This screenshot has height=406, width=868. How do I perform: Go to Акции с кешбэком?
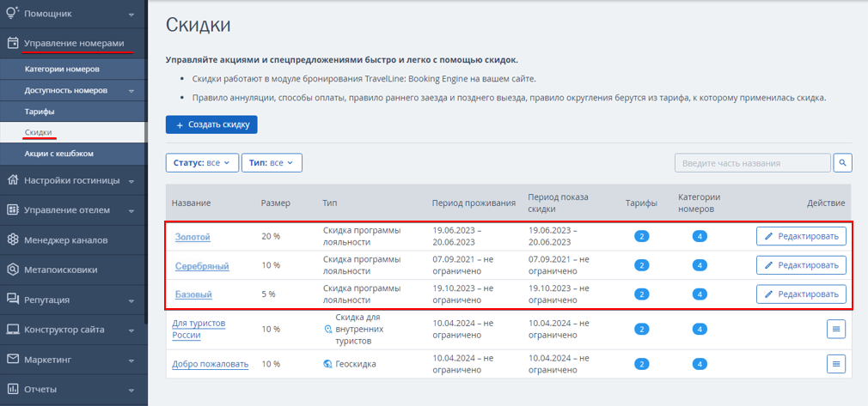(x=58, y=154)
